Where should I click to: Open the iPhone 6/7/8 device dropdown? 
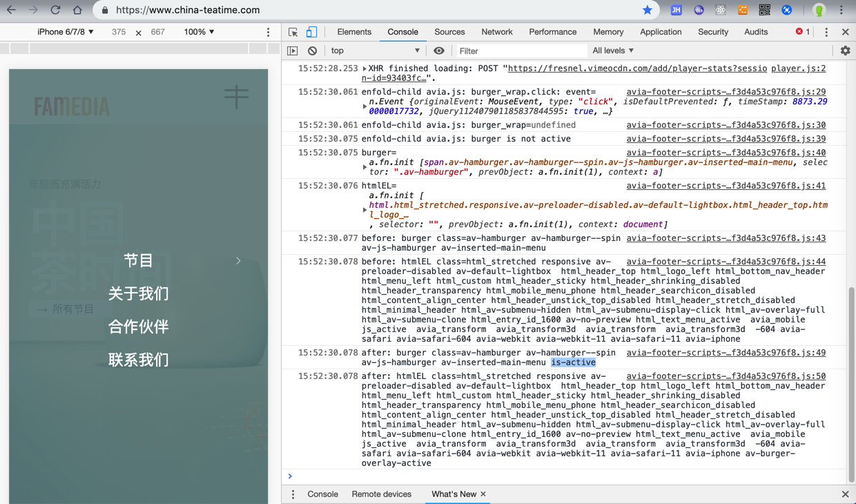click(66, 32)
